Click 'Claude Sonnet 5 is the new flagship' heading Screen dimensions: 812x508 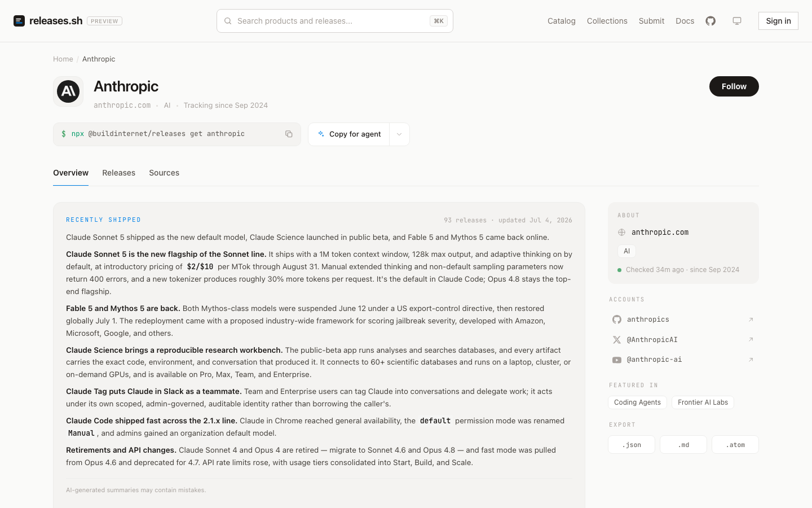point(166,254)
